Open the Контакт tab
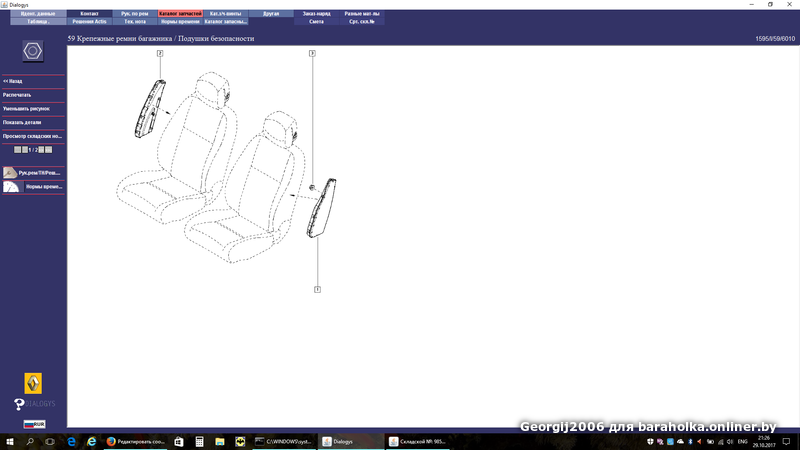800x450 pixels. click(x=89, y=14)
